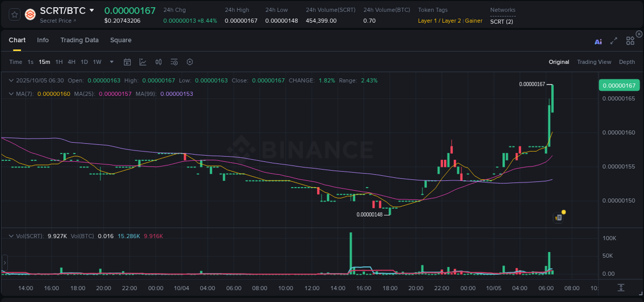Screen dimensions: 644x302
Task: Switch to the Trading Data tab
Action: point(79,40)
